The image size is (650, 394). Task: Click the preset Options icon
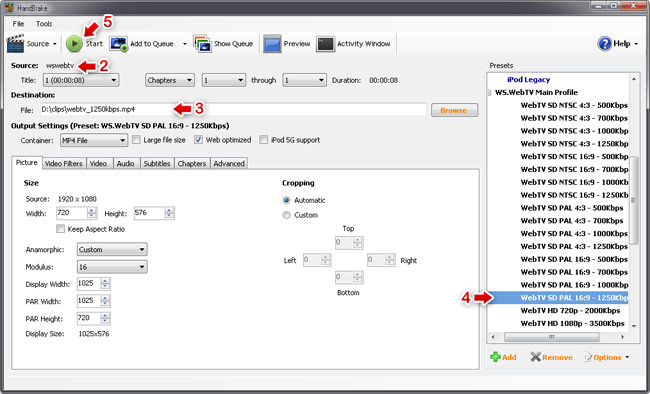tap(587, 357)
